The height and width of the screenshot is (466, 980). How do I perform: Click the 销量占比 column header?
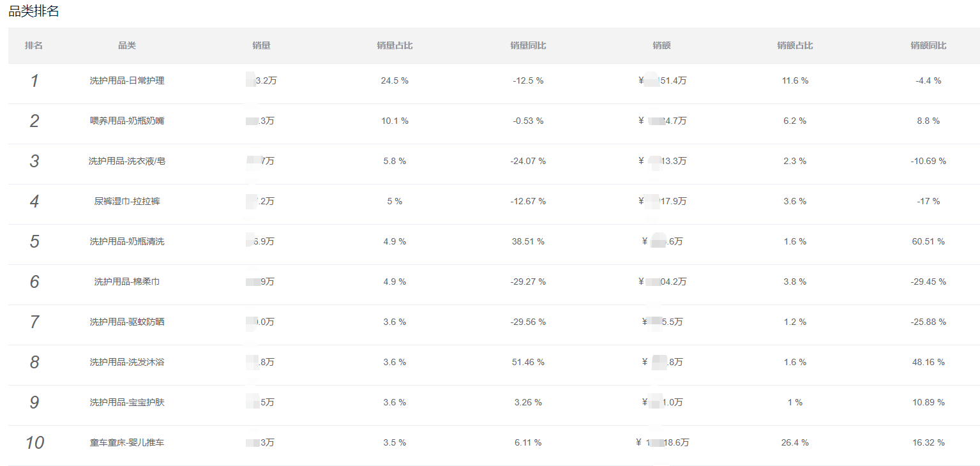click(395, 45)
